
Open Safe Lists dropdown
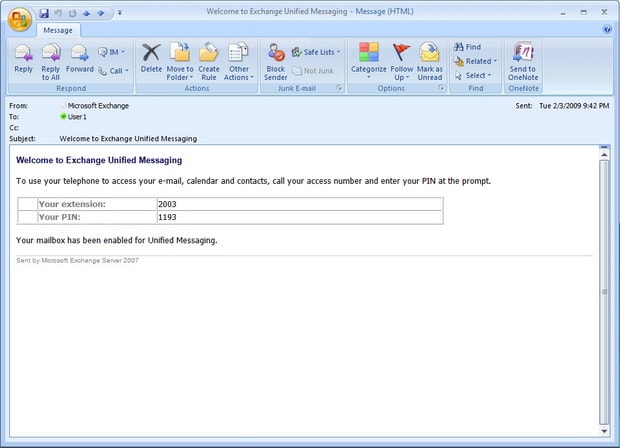click(316, 52)
